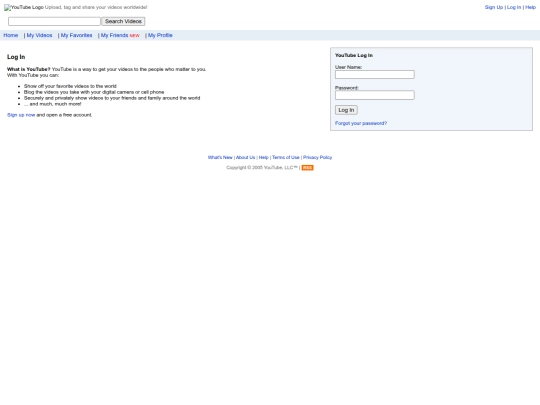Screen dimensions: 540x405
Task: Open the Log In link at top right
Action: coord(514,7)
